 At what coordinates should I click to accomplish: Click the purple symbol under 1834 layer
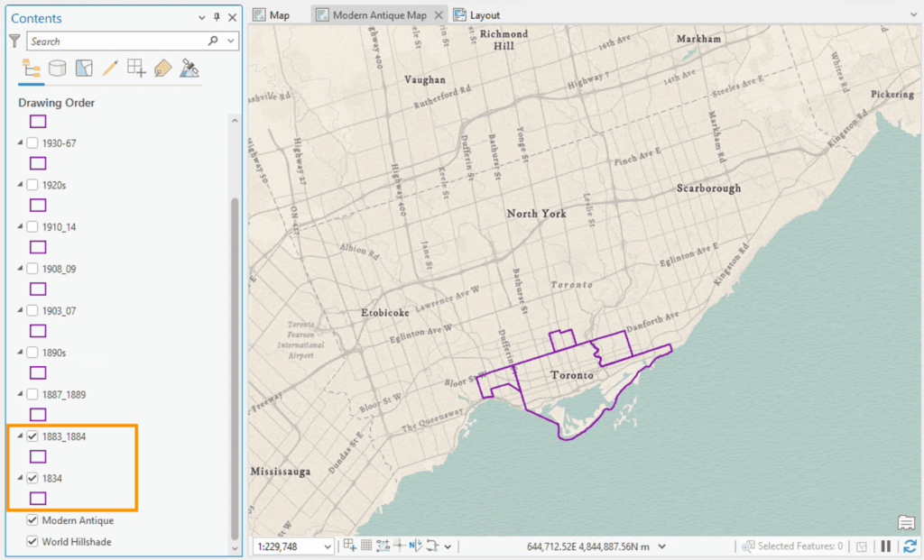(x=38, y=499)
